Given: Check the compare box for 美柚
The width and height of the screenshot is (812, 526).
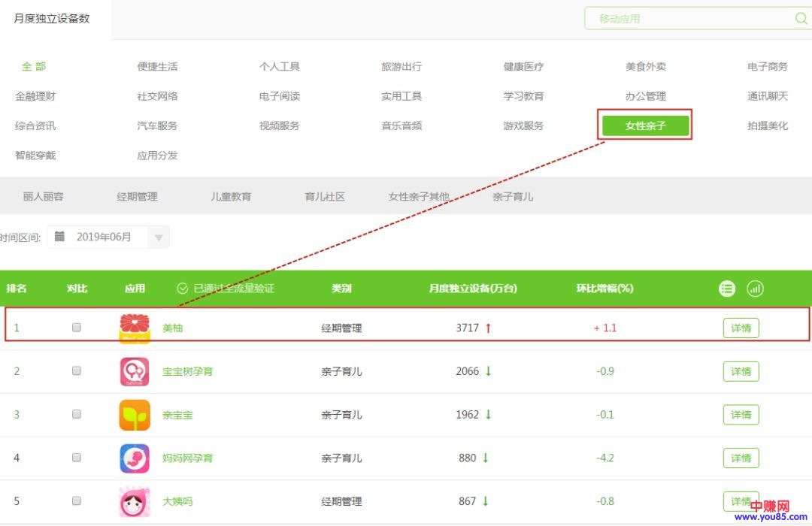Looking at the screenshot, I should (76, 328).
